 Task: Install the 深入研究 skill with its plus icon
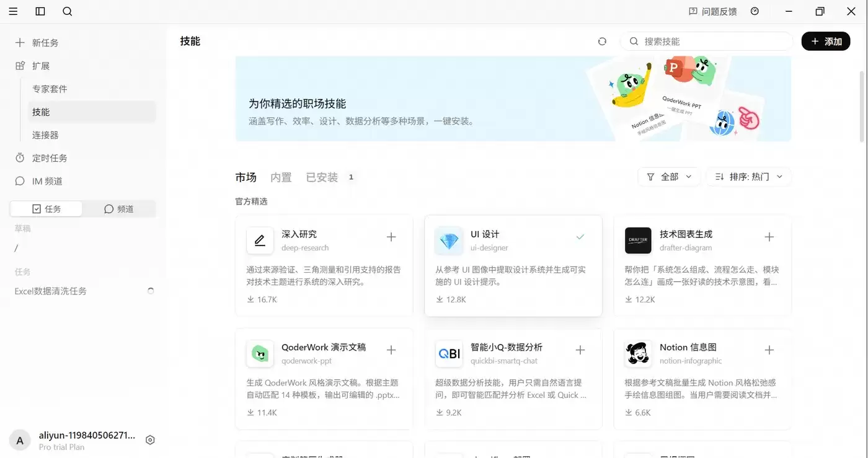click(391, 237)
